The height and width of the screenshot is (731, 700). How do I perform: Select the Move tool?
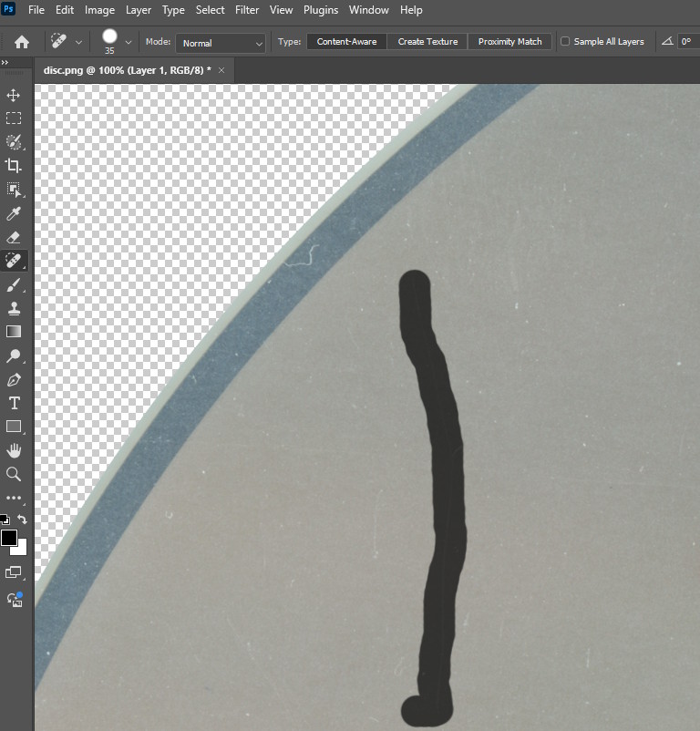coord(14,95)
